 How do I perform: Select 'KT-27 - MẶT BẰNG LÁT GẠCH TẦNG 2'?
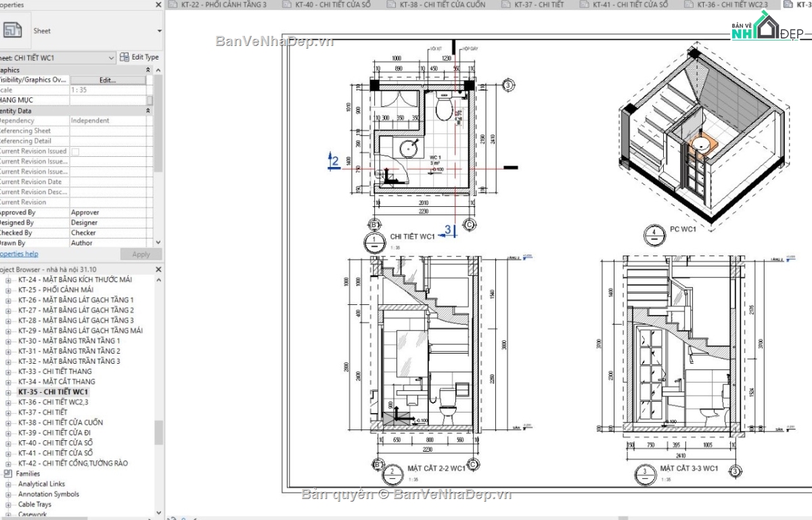click(76, 310)
